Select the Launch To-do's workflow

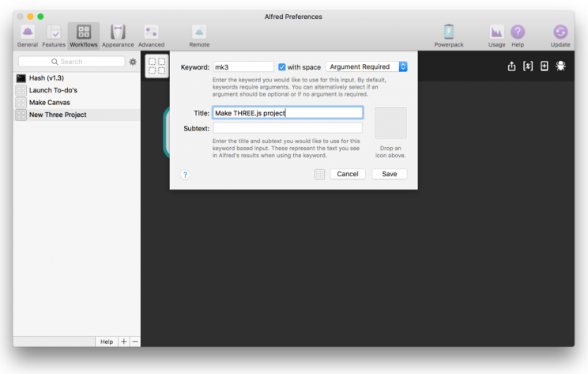[77, 90]
